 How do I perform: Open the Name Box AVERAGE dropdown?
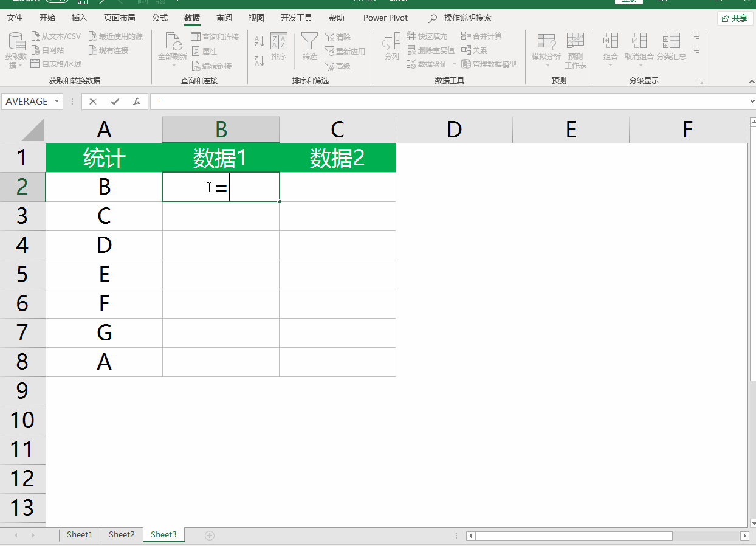(x=57, y=102)
